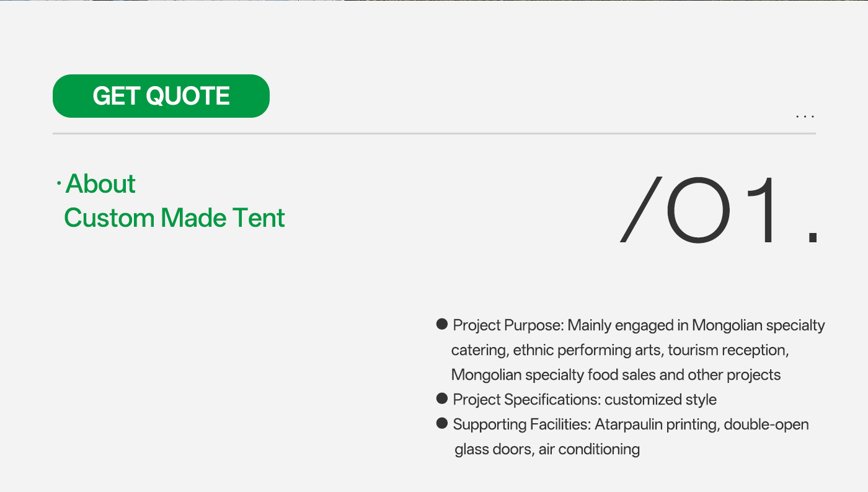
Task: Click the horizontal divider under GET QUOTE
Action: (x=434, y=133)
